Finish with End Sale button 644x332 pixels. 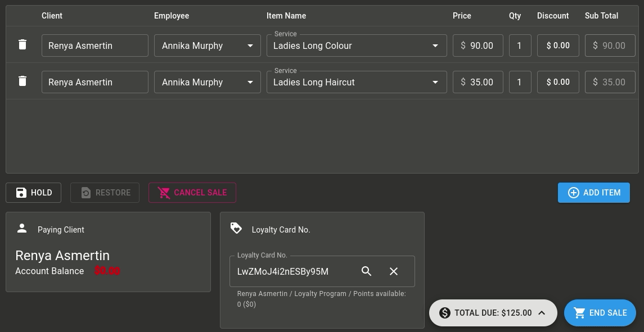pos(600,313)
